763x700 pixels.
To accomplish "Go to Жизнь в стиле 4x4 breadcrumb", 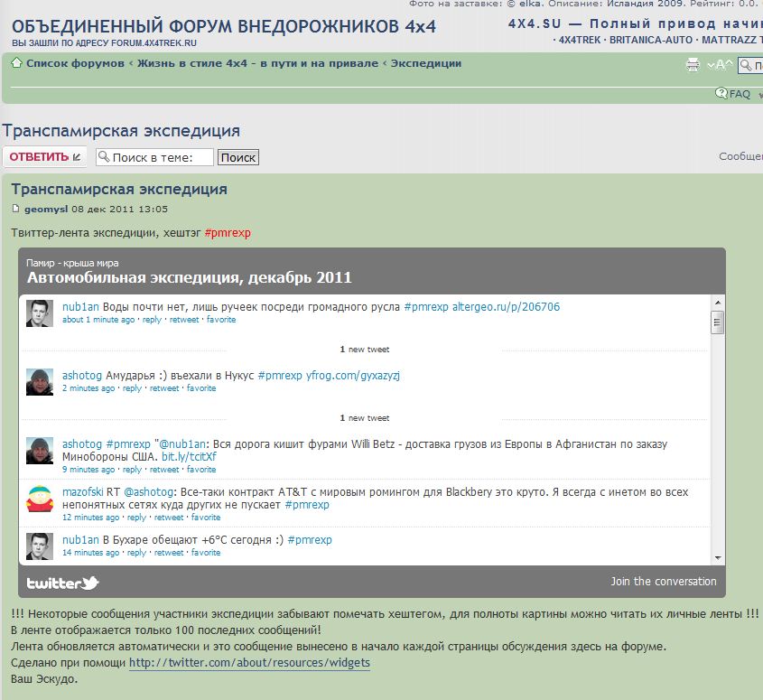I will click(x=257, y=63).
